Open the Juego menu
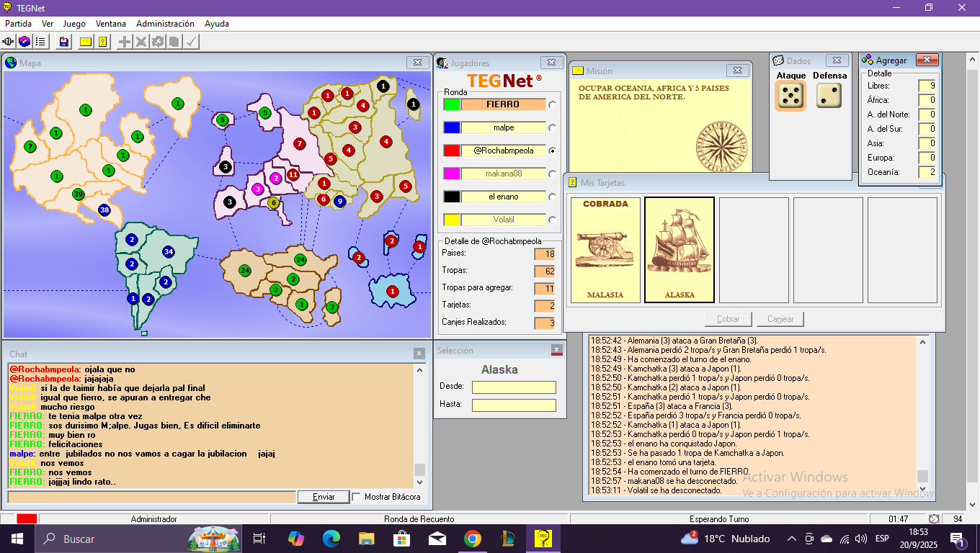This screenshot has height=553, width=980. coord(74,24)
